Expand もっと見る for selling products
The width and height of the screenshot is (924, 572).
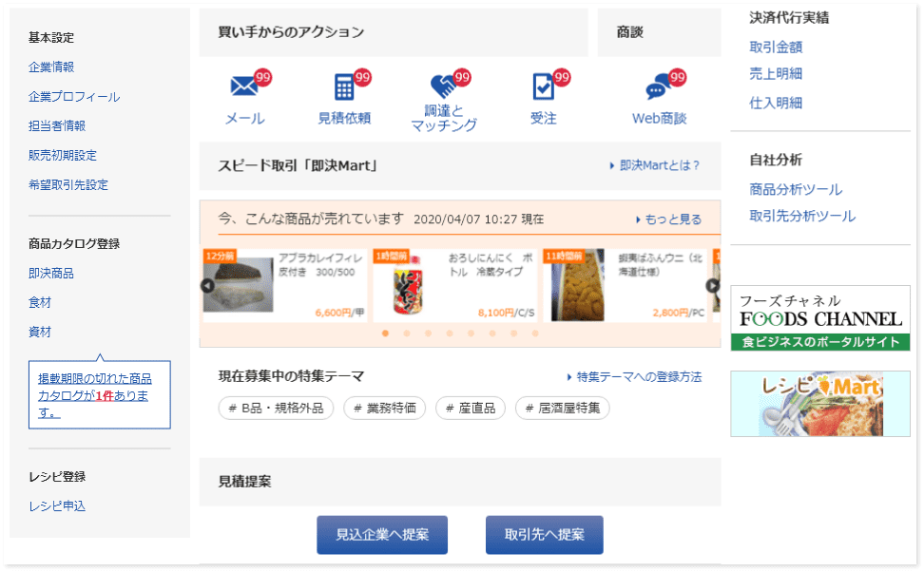click(668, 219)
